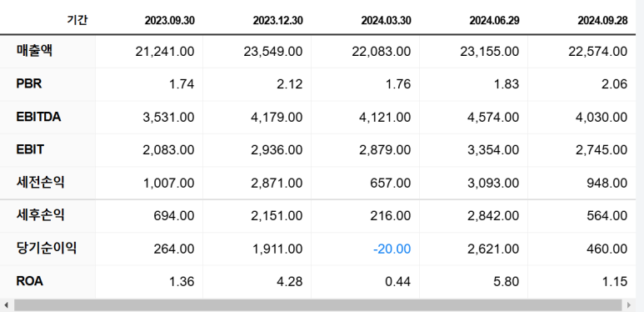Screen dimensions: 644x312
Task: Click 세후손익 value 2,842.00
Action: click(493, 216)
